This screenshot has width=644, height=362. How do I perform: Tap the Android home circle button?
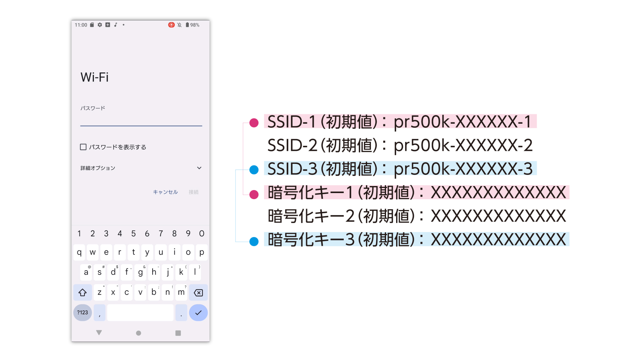pos(139,333)
